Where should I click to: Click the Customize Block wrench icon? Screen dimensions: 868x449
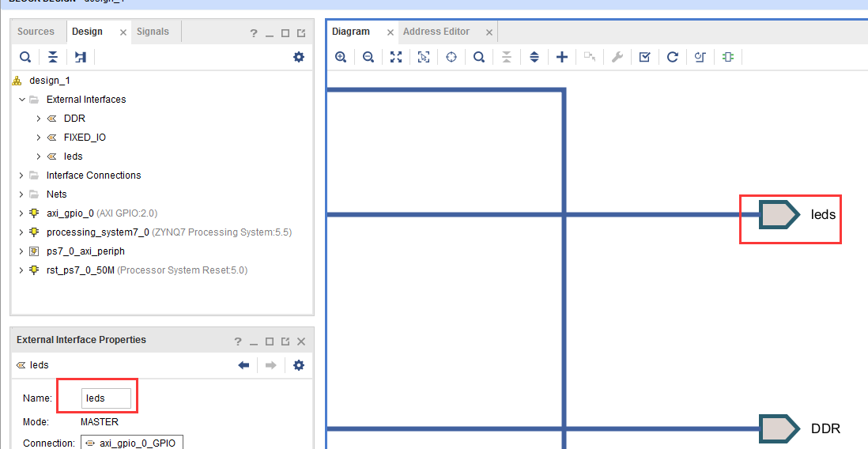[617, 57]
